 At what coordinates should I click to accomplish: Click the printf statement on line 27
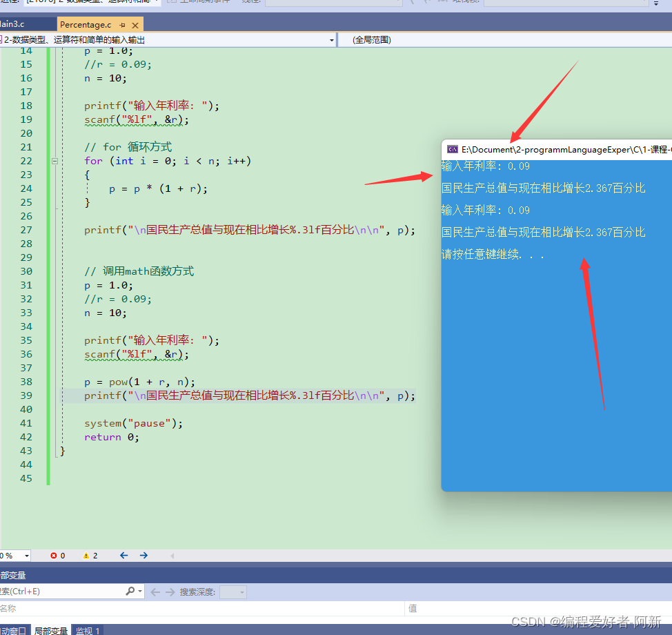tap(250, 231)
